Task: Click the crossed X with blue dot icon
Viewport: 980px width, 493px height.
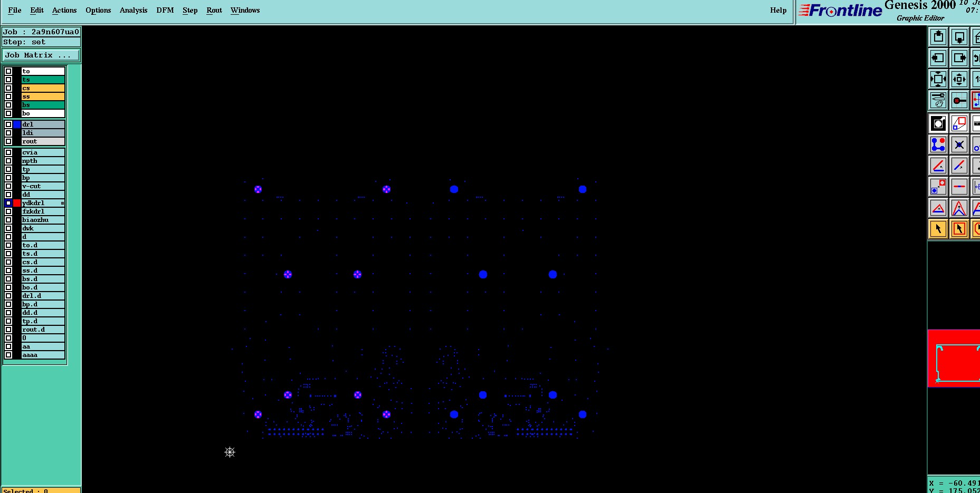Action: [x=959, y=144]
